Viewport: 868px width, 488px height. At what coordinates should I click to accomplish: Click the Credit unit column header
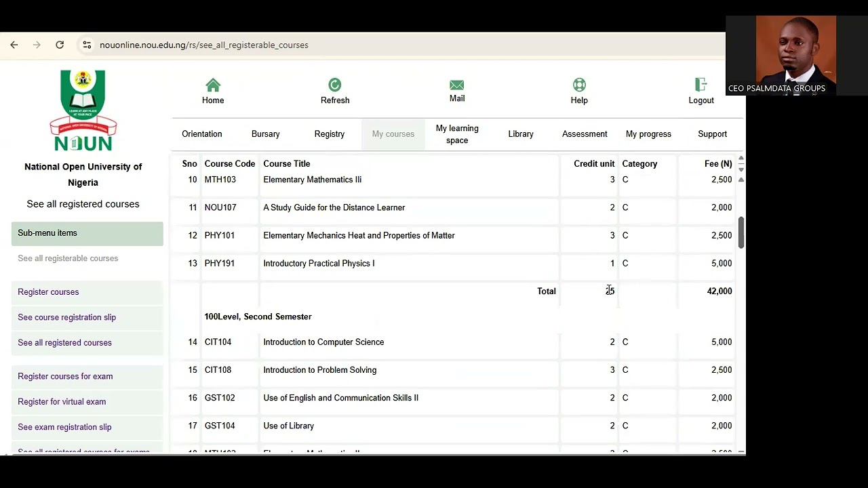pyautogui.click(x=594, y=164)
